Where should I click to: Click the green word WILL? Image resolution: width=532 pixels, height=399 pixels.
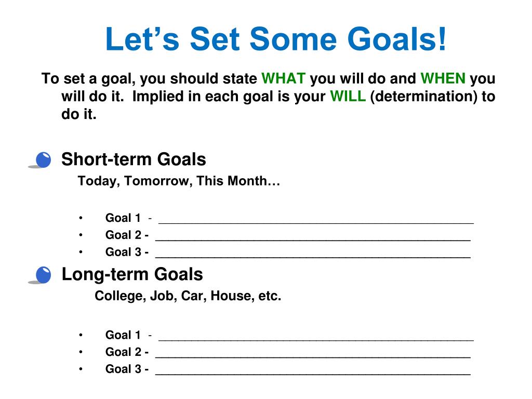(348, 96)
